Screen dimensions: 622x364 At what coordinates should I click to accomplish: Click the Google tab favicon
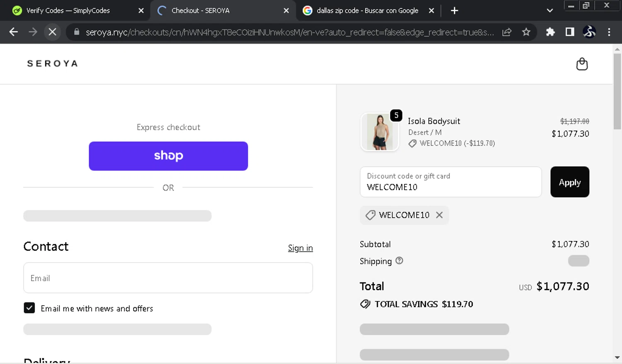click(x=307, y=11)
